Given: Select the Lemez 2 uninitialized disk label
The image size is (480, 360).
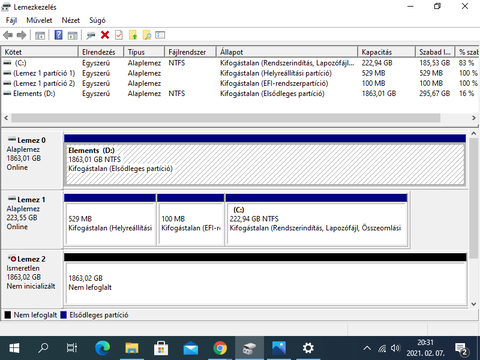Looking at the screenshot, I should (32, 279).
